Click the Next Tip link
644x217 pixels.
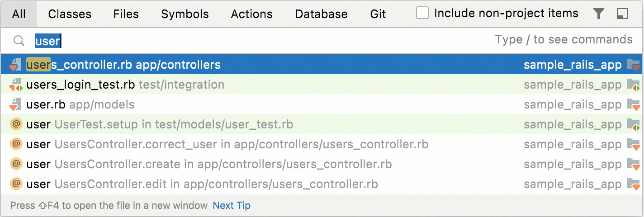(x=232, y=206)
